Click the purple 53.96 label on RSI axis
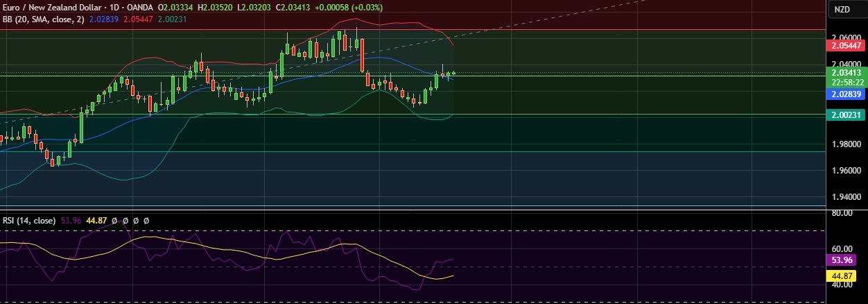The height and width of the screenshot is (304, 868). tap(841, 260)
